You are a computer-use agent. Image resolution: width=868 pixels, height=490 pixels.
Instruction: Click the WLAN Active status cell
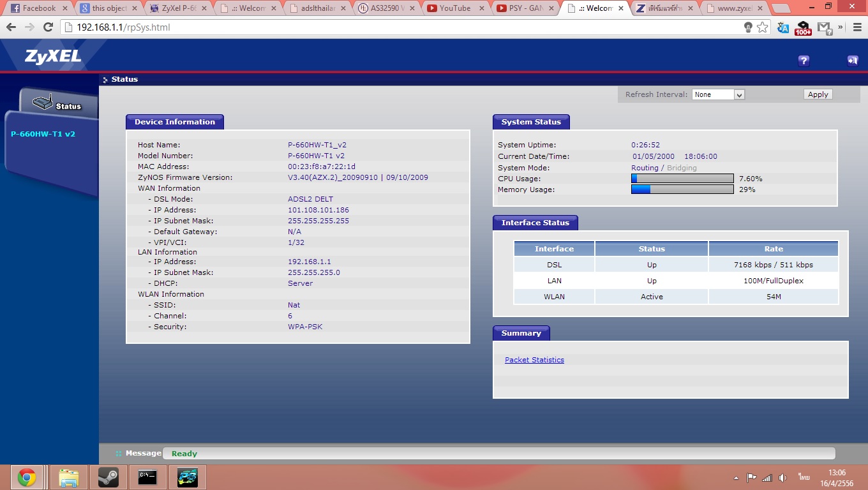pos(652,297)
